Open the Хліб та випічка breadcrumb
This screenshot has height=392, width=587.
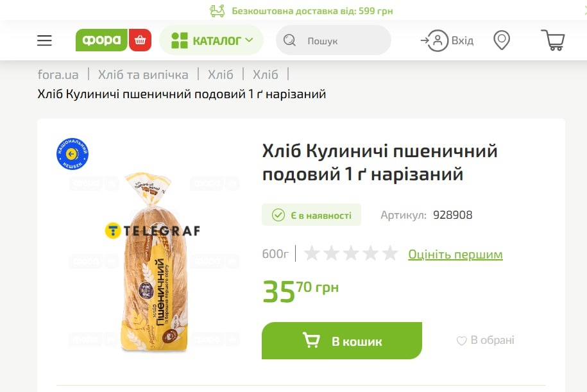tap(143, 74)
